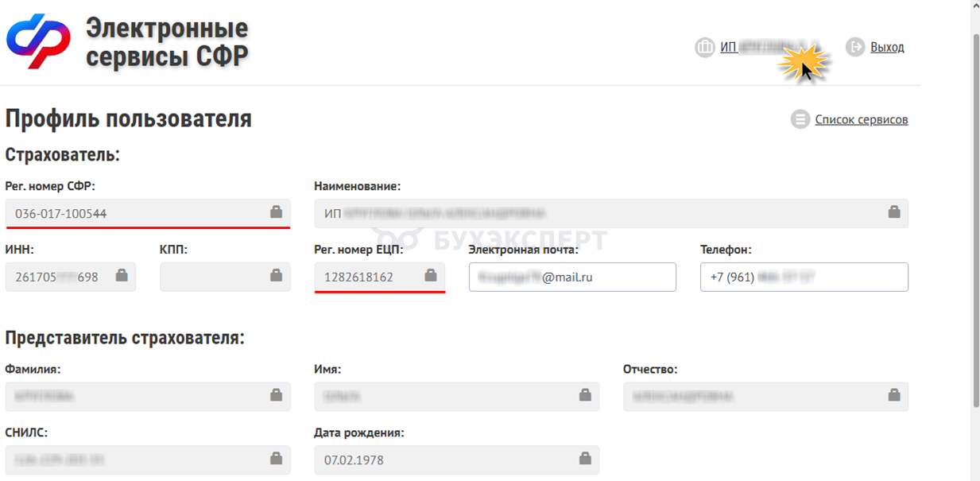The width and height of the screenshot is (980, 481).
Task: Click the Наименование: label
Action: pos(358,186)
